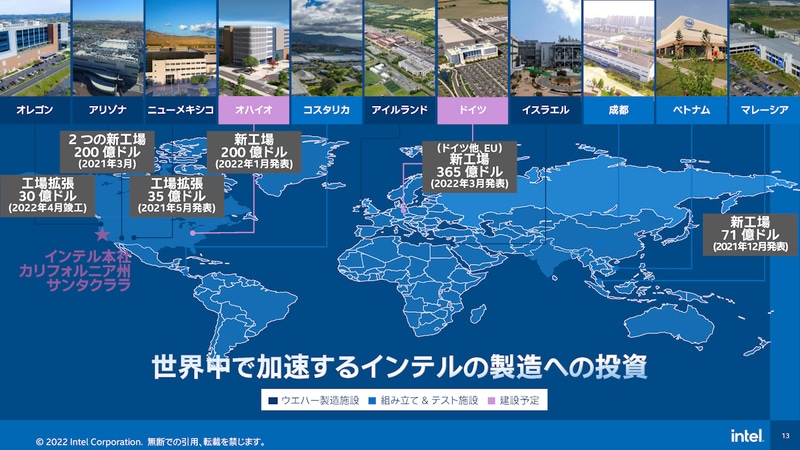Click the dark ウエハー製造施設 legend swatch
The height and width of the screenshot is (450, 800).
pos(273,401)
